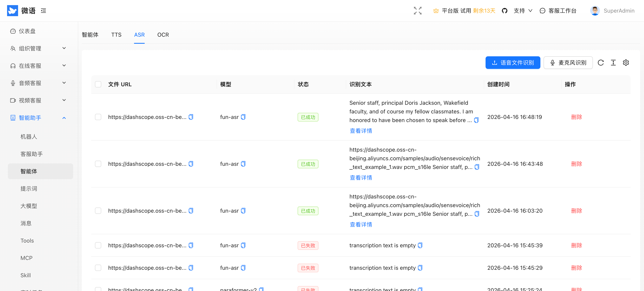Open Tools in the sidebar

pos(40,241)
